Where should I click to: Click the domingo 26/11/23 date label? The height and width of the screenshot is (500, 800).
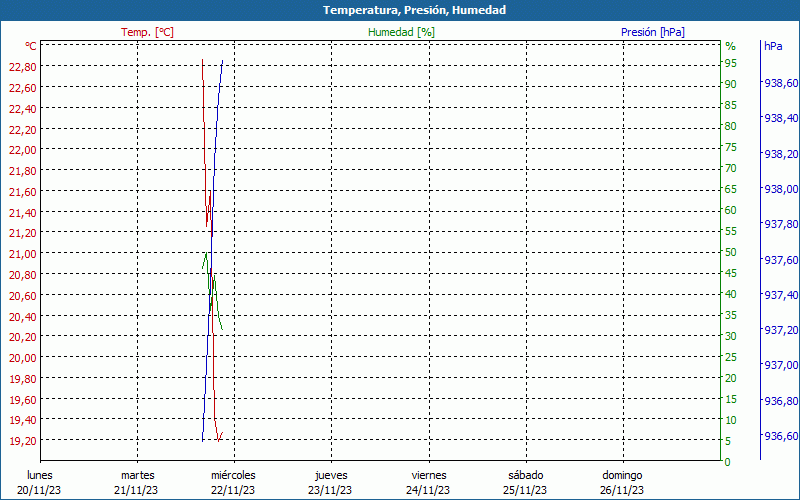coord(622,483)
